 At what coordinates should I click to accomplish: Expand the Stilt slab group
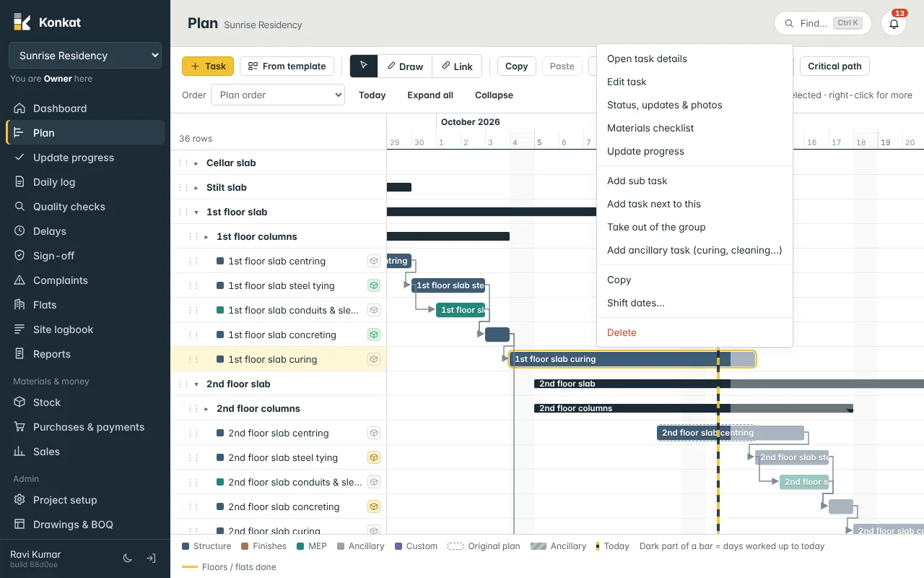196,188
